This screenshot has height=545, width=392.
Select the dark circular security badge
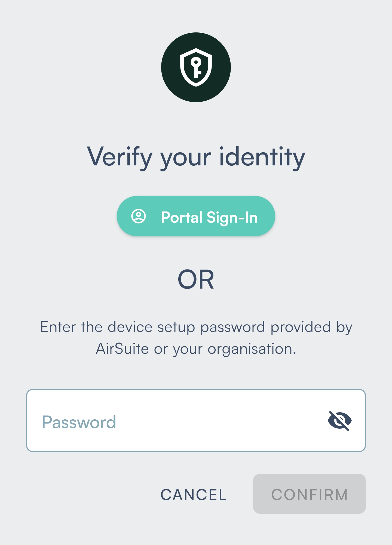coord(196,67)
